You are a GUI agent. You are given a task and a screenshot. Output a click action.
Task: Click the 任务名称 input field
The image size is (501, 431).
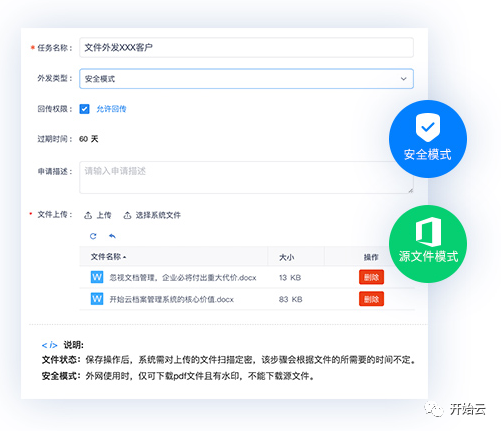tap(246, 47)
